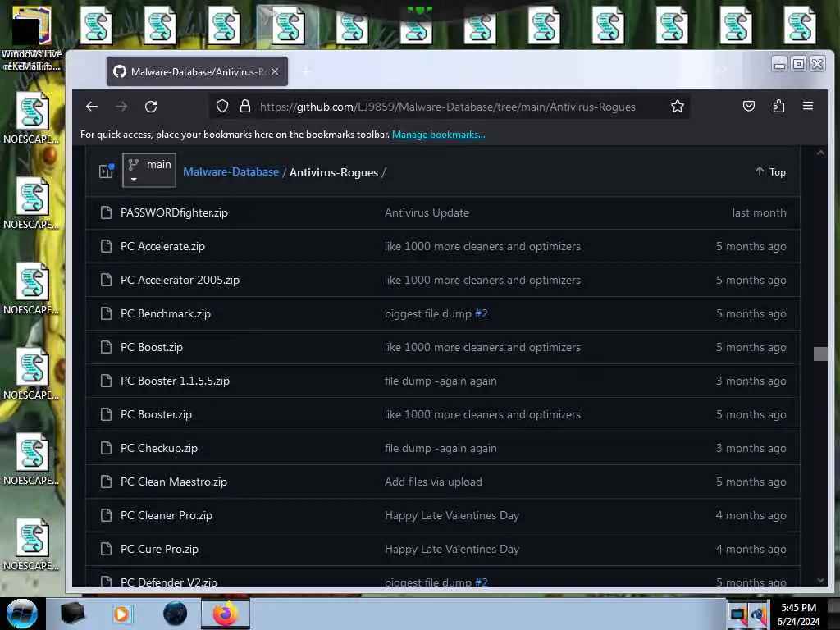Jump to Top of the file list
The width and height of the screenshot is (840, 630).
coord(770,172)
